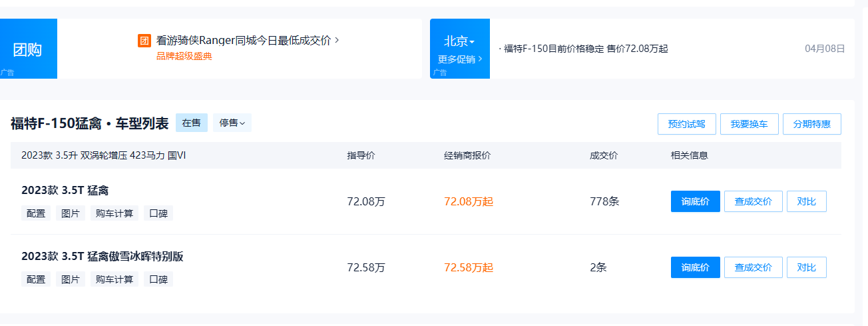Click 分期特惠 button
The height and width of the screenshot is (326, 868).
point(811,124)
